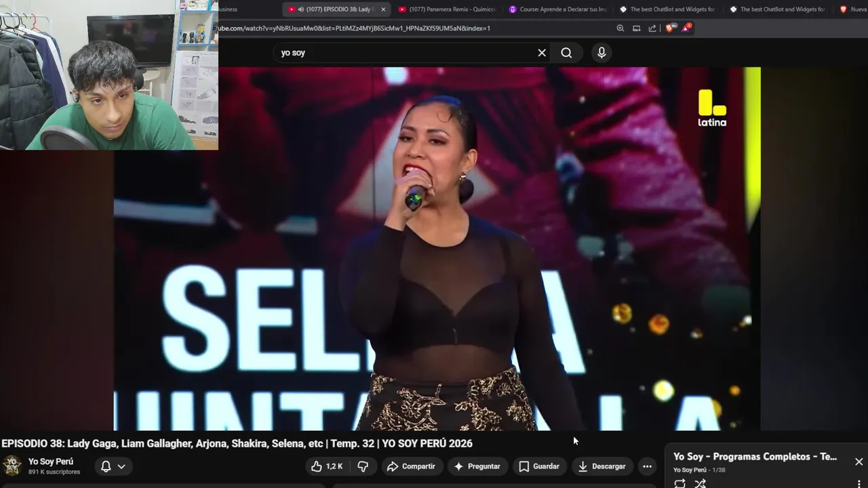Toggle loop on the playlist
Viewport: 868px width, 488px height.
679,483
